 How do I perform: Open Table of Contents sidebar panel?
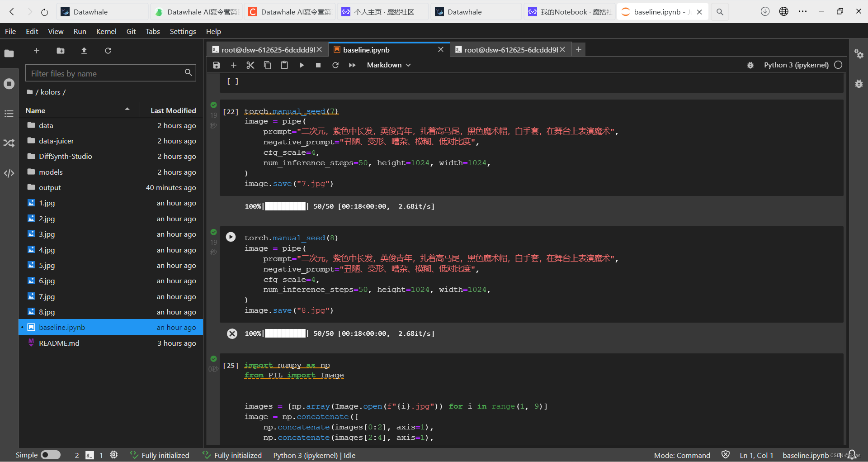9,114
